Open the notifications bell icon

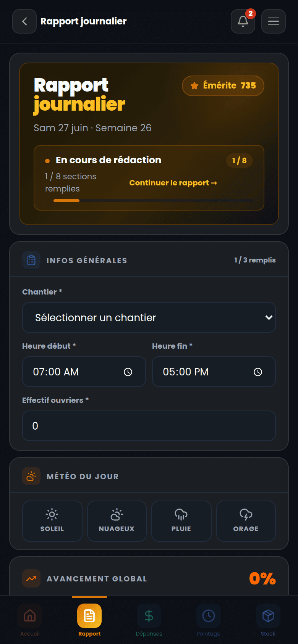tap(243, 21)
